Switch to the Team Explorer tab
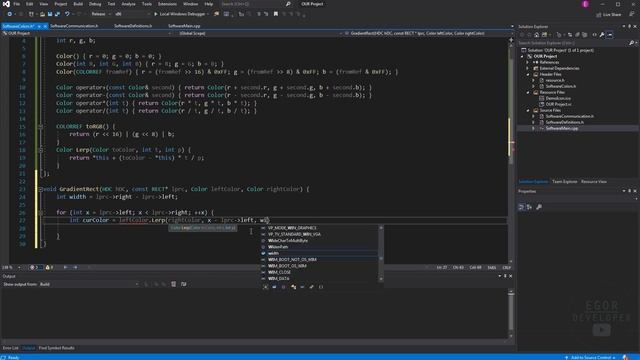 564,182
